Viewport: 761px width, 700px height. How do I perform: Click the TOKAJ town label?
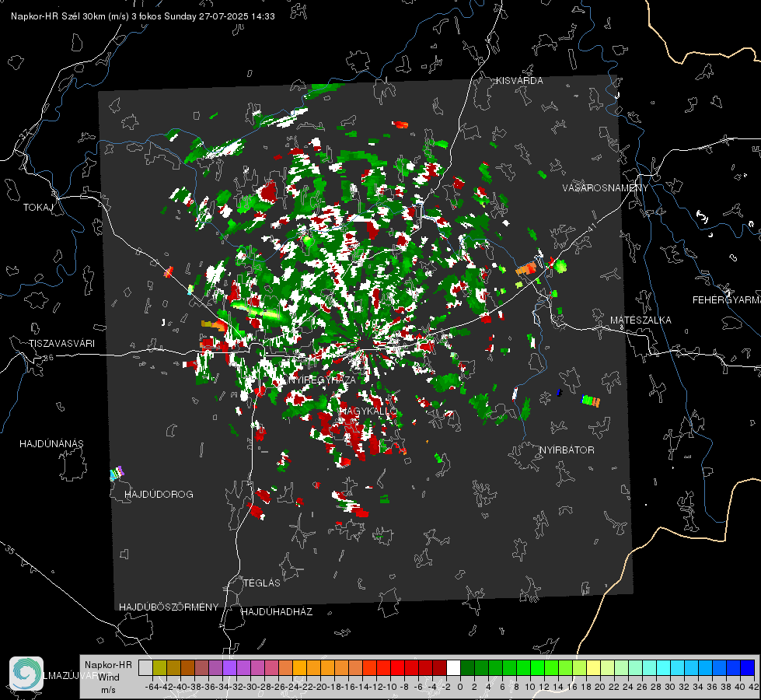pos(38,208)
